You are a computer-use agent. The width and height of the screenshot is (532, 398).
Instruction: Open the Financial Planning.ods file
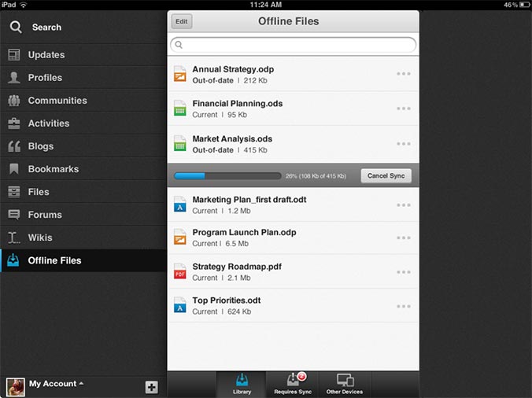[x=238, y=109]
